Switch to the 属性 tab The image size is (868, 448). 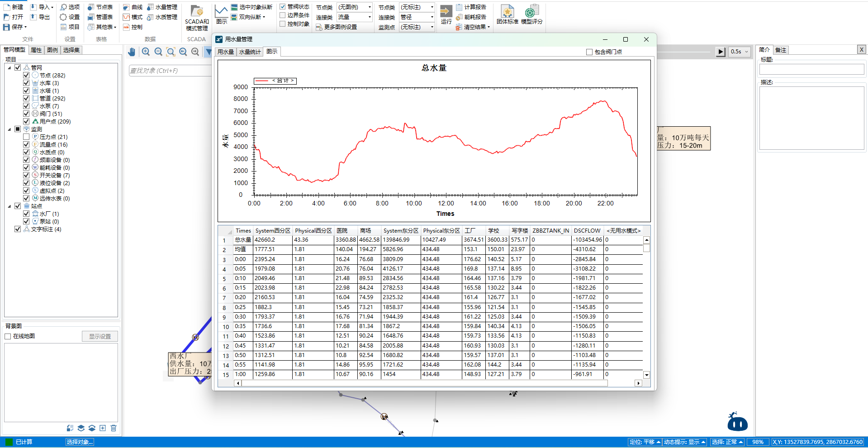36,50
